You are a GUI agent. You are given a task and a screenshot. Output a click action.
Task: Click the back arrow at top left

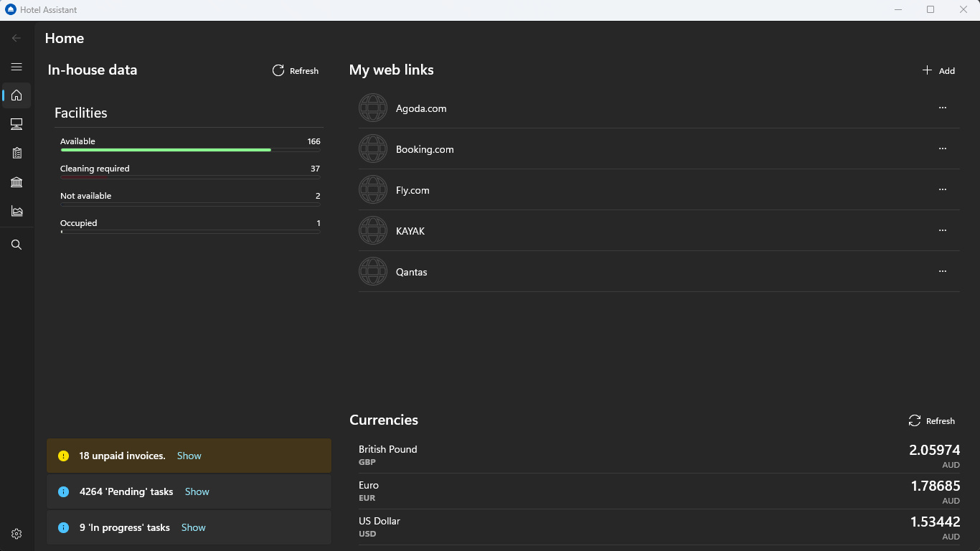(x=17, y=38)
